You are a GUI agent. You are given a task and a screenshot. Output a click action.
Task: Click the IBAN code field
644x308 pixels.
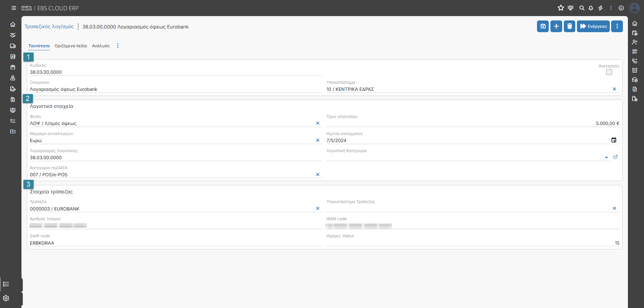tap(473, 226)
